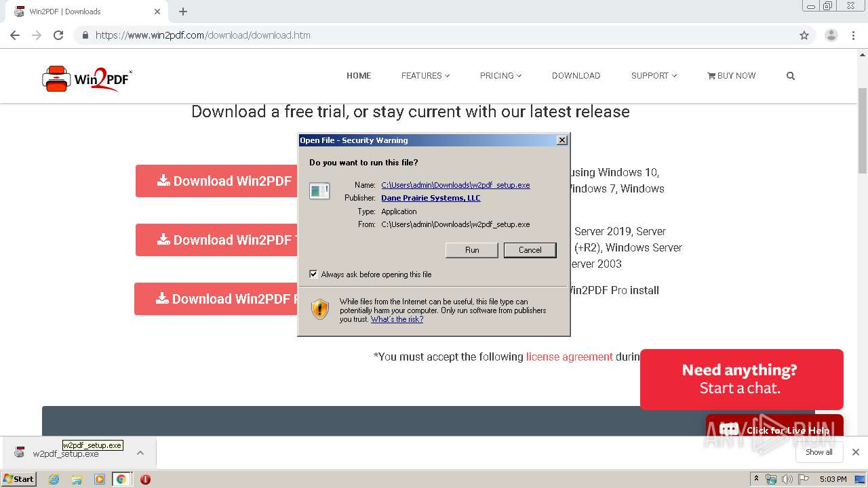The width and height of the screenshot is (868, 488).
Task: Open the DOWNLOAD menu item
Action: pos(576,76)
